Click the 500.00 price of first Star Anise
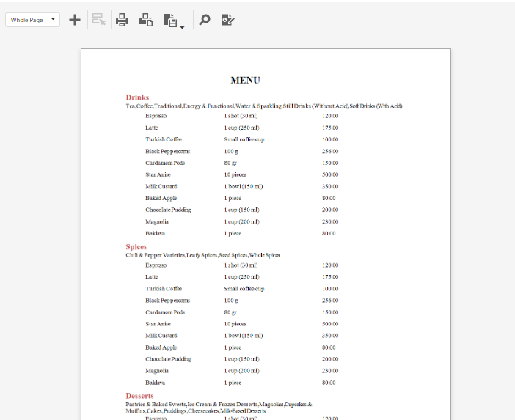The height and width of the screenshot is (420, 515). pos(330,174)
